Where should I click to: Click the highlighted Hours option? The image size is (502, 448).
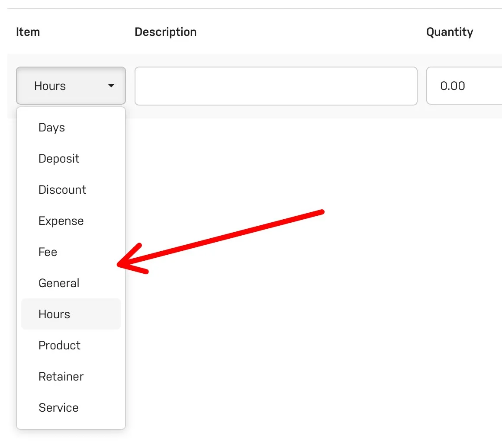pos(55,314)
